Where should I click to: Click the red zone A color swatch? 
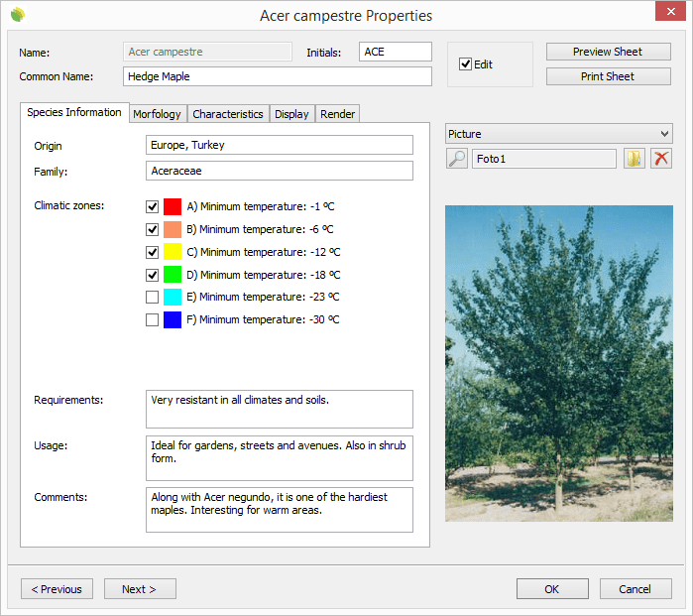click(173, 206)
